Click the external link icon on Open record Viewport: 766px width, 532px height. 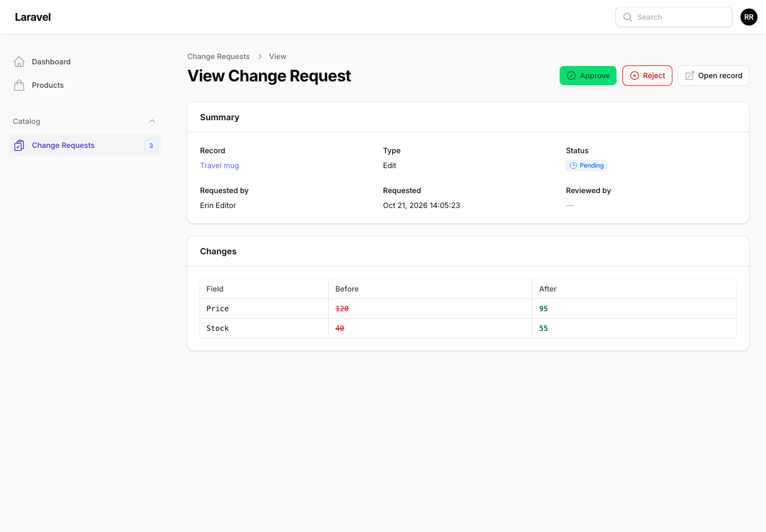[x=690, y=76]
